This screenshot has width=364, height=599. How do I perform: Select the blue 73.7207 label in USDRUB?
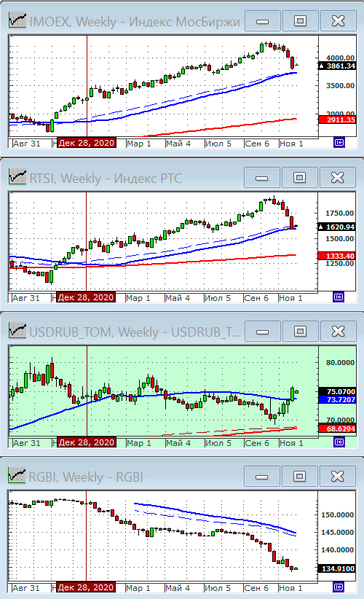click(x=337, y=399)
